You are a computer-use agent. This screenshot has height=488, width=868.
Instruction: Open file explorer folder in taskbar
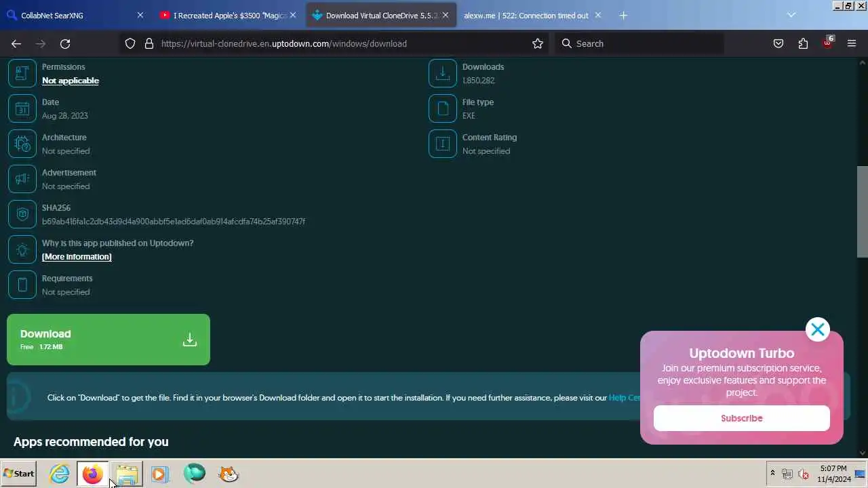127,474
